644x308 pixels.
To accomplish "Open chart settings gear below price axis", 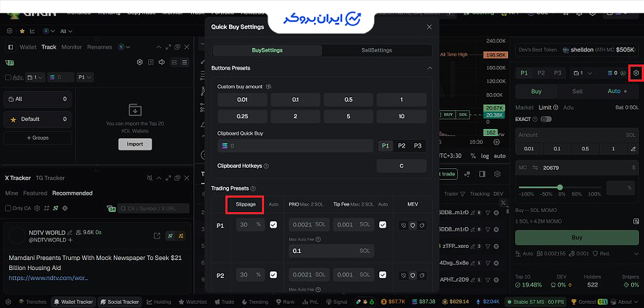I will (x=497, y=142).
